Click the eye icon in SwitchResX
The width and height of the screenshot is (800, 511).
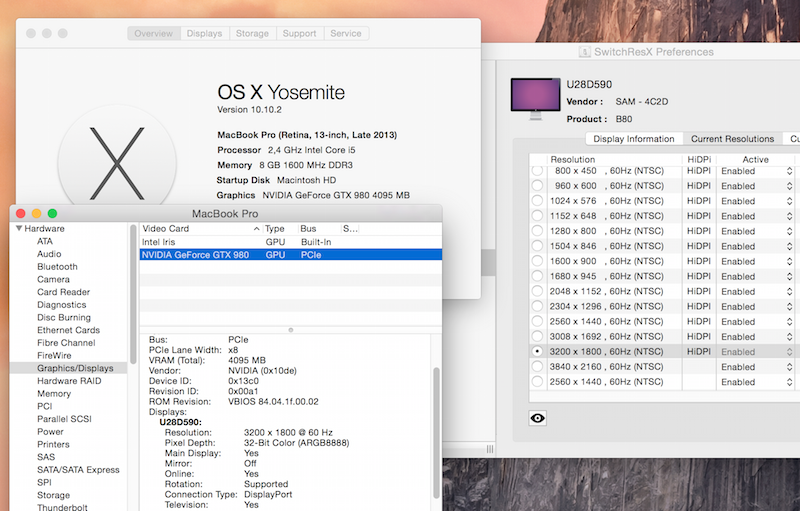(537, 418)
